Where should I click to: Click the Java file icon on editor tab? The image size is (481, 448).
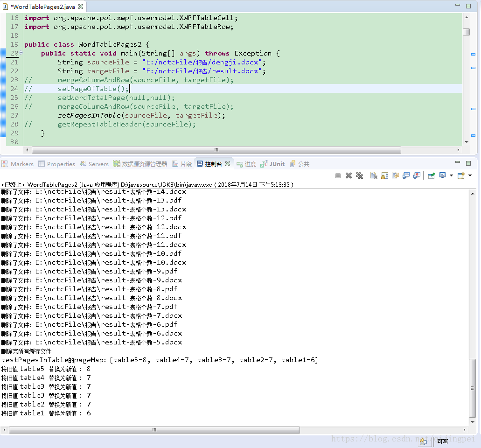click(5, 7)
